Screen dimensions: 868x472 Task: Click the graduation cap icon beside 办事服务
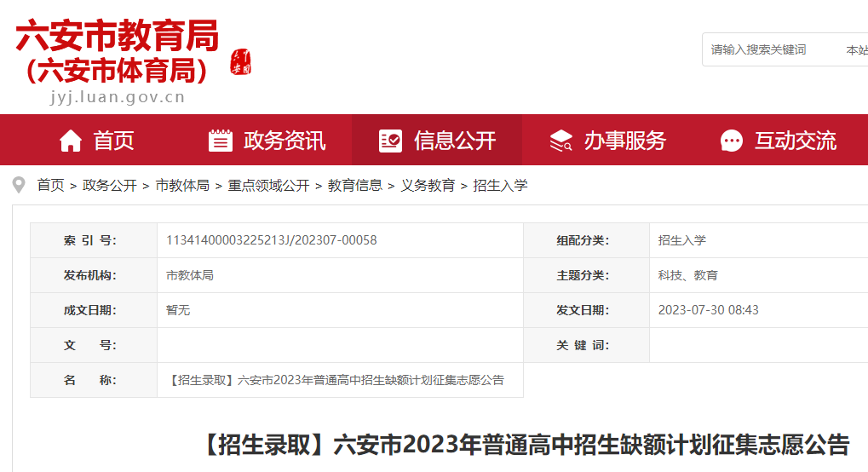tap(560, 141)
